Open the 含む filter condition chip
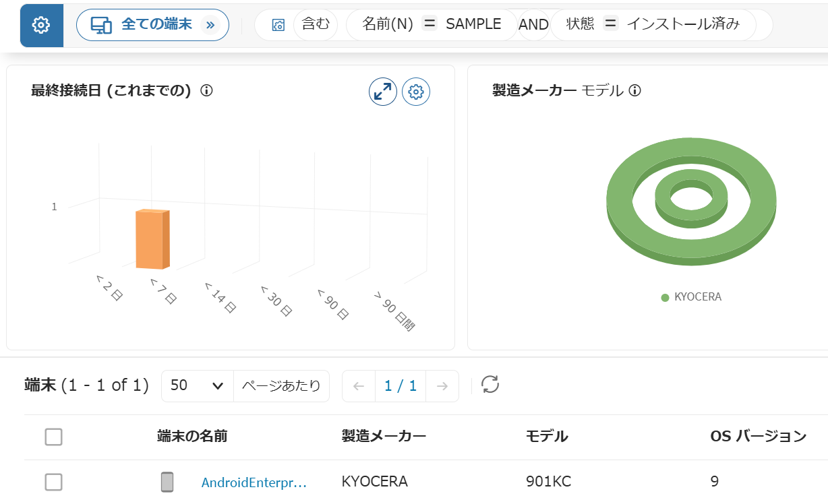The height and width of the screenshot is (504, 828). click(316, 25)
